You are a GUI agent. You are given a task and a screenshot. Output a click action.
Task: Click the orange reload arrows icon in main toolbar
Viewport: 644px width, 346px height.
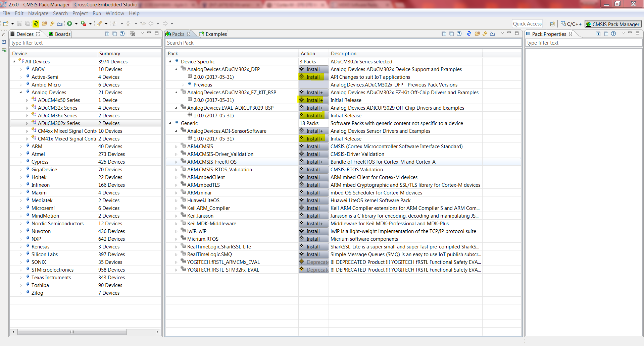[x=52, y=23]
